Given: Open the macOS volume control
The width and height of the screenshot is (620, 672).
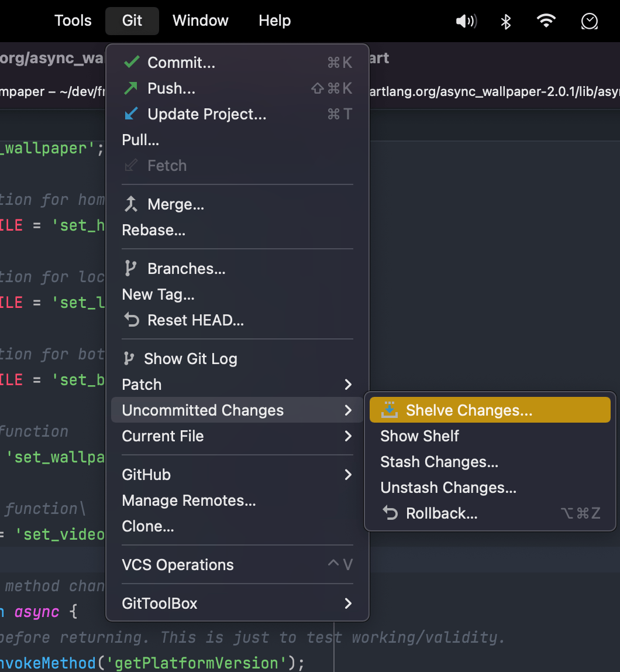Looking at the screenshot, I should pos(466,22).
